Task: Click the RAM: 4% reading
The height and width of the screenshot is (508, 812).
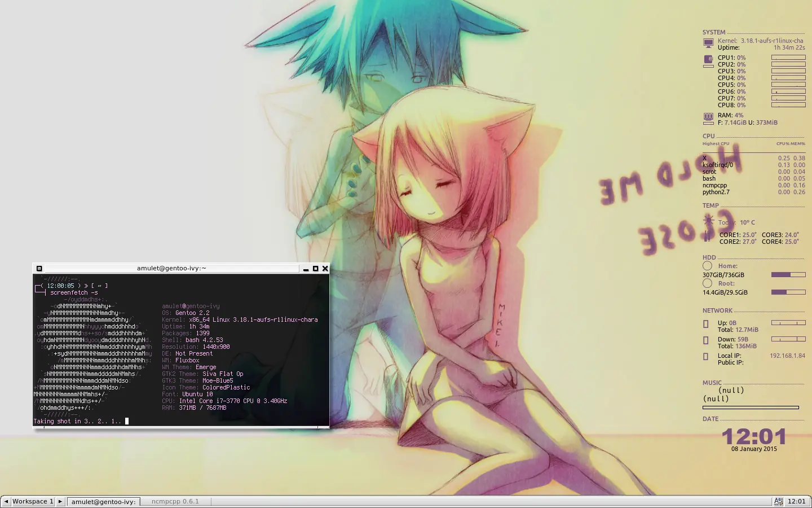Action: 730,115
